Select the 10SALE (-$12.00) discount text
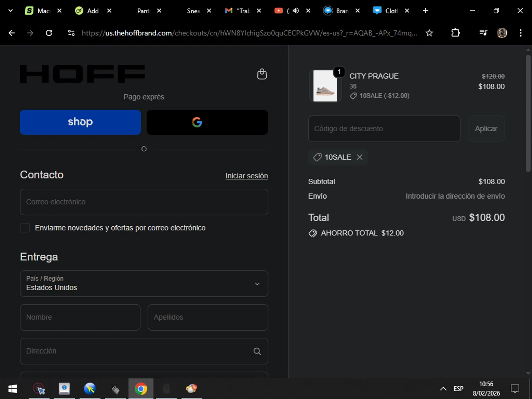This screenshot has height=399, width=532. (x=384, y=96)
